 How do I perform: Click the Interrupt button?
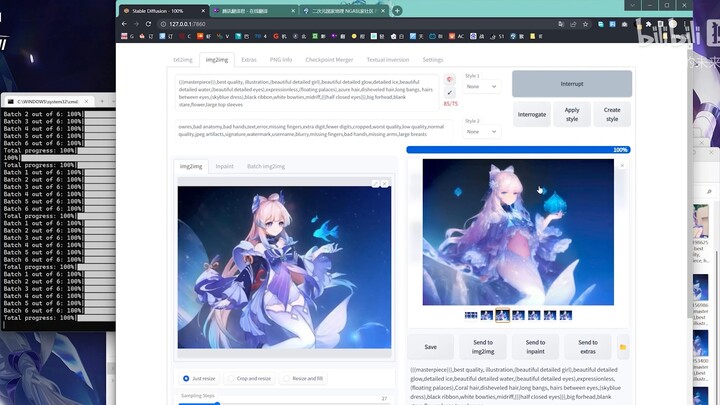click(x=572, y=84)
